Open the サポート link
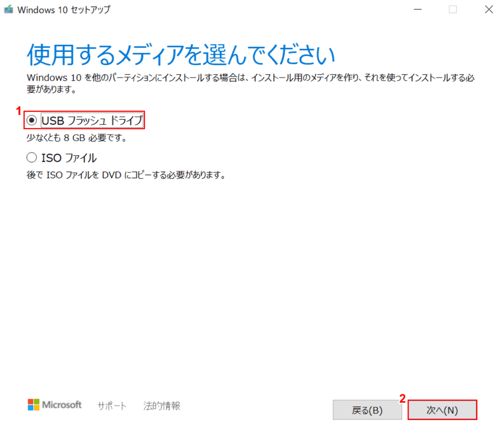Image resolution: width=504 pixels, height=437 pixels. coord(112,405)
